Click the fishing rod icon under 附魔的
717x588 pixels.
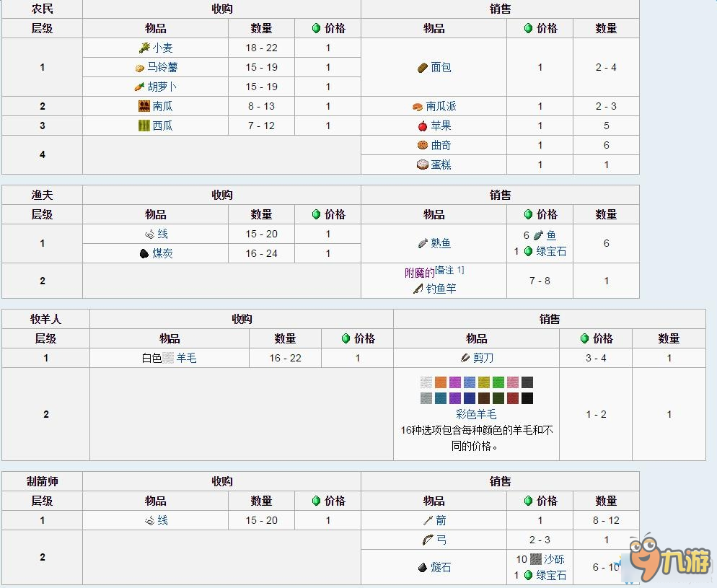tap(417, 287)
